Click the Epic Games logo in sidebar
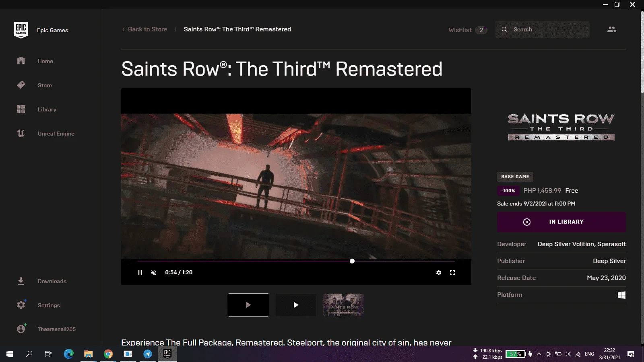The image size is (644, 362). (x=21, y=30)
